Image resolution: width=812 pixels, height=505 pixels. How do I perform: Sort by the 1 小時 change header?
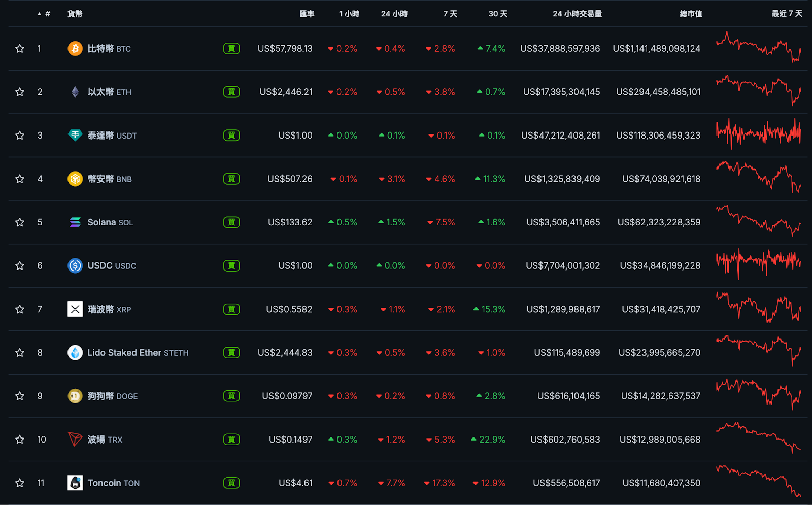349,14
